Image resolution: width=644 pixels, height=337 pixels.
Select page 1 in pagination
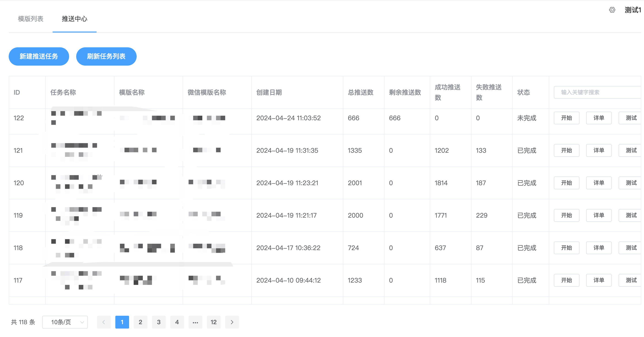click(122, 322)
